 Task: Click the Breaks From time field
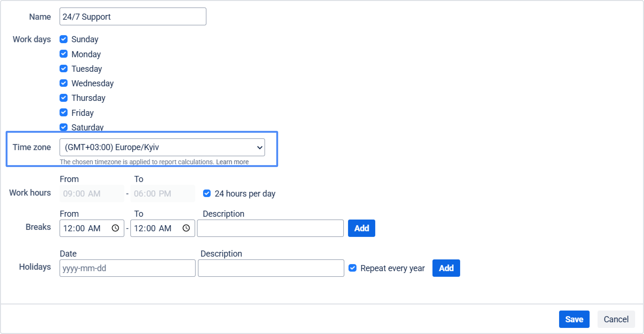point(85,228)
